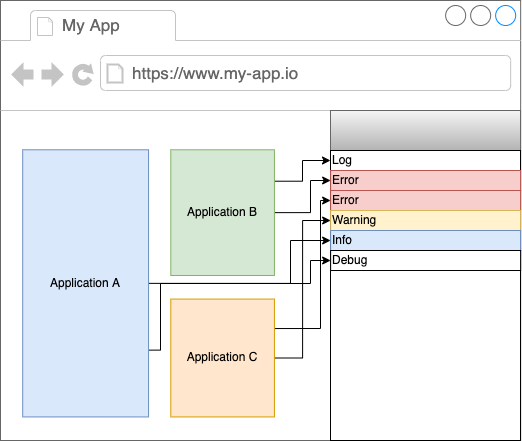Image resolution: width=522 pixels, height=441 pixels.
Task: Select the second red Error entry
Action: click(x=425, y=200)
